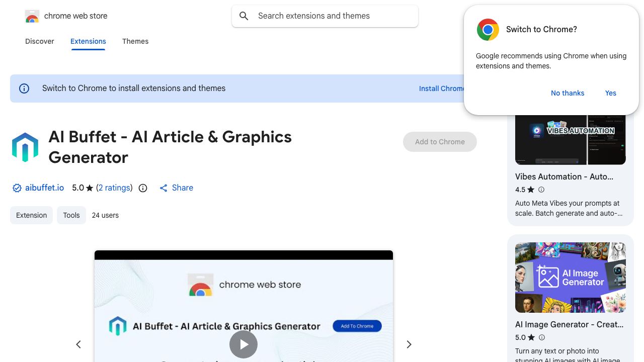Click the Add to Chrome button
This screenshot has height=362, width=644.
(x=440, y=142)
